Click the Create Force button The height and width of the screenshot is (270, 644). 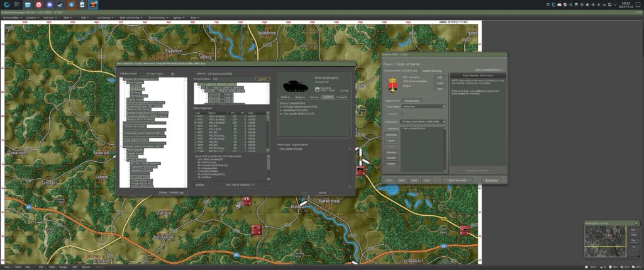tap(412, 100)
